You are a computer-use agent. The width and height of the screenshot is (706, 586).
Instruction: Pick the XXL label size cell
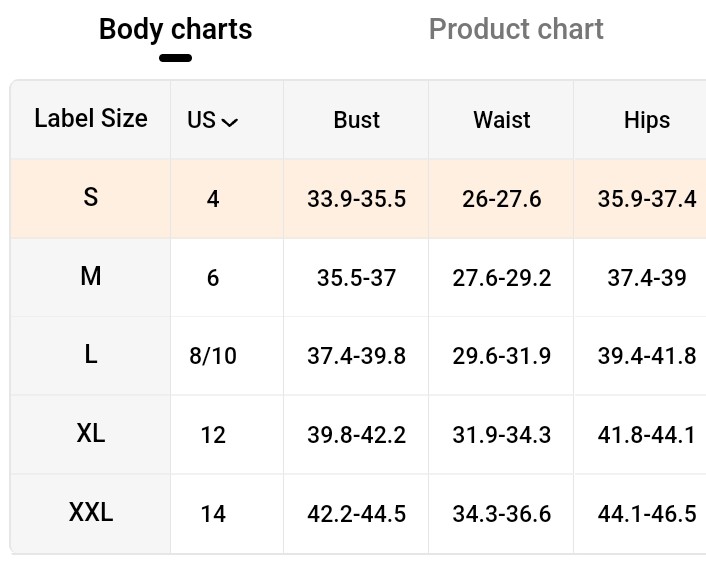point(91,513)
